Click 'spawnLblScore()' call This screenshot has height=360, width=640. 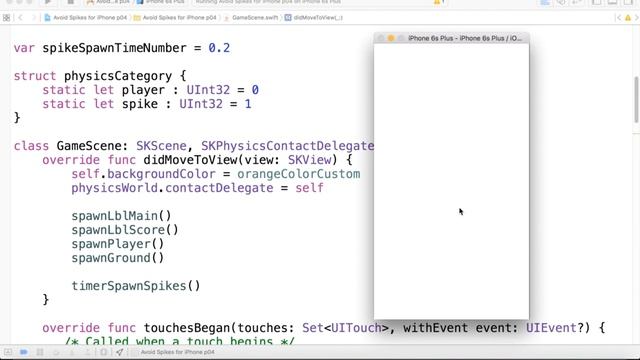coord(125,230)
